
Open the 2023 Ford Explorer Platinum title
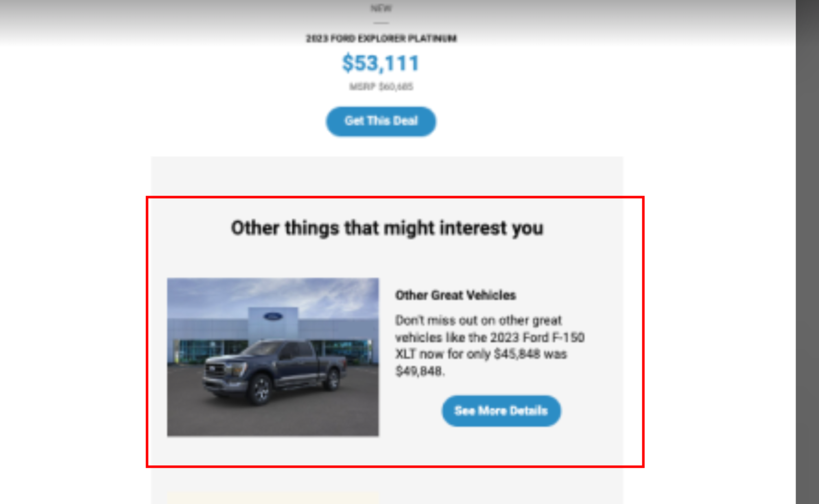coord(381,38)
